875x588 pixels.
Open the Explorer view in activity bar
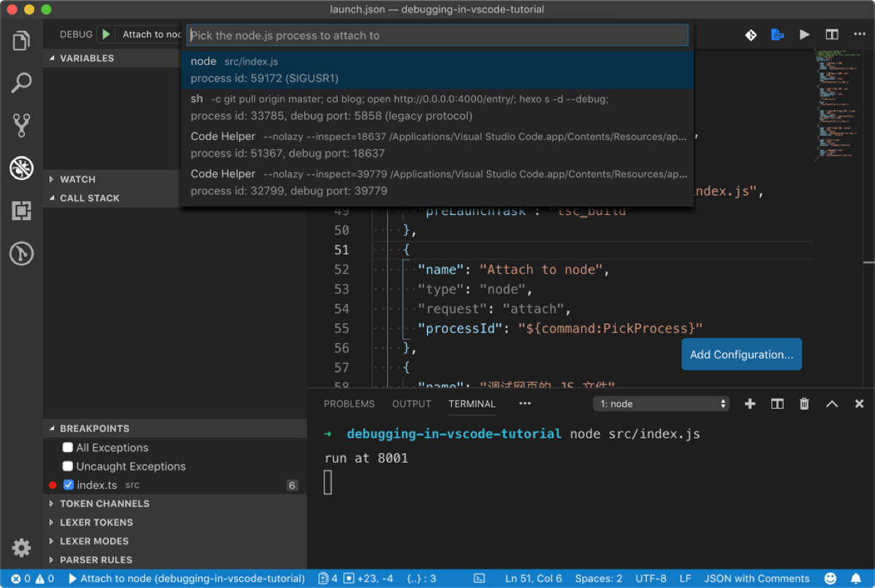(x=21, y=41)
